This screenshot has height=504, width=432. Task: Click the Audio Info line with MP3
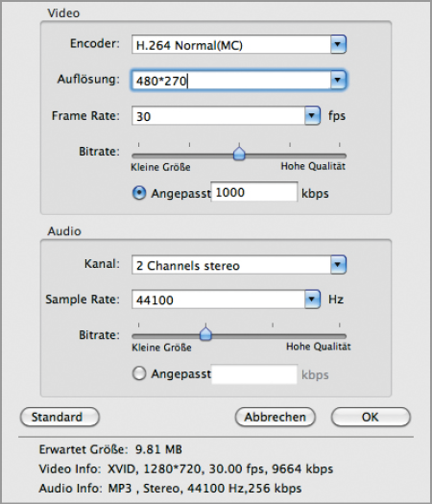[170, 489]
